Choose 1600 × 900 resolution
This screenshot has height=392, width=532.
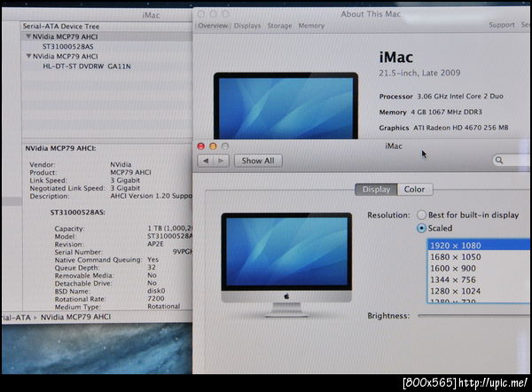tap(479, 268)
